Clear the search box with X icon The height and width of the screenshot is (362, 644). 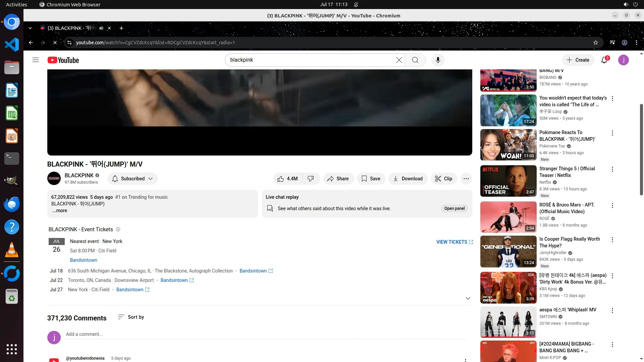tap(399, 60)
